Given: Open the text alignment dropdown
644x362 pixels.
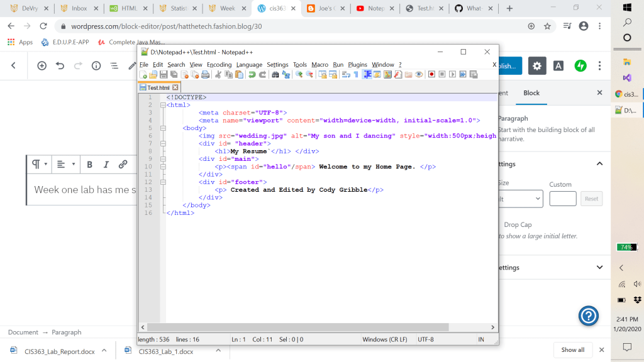Looking at the screenshot, I should click(x=65, y=165).
